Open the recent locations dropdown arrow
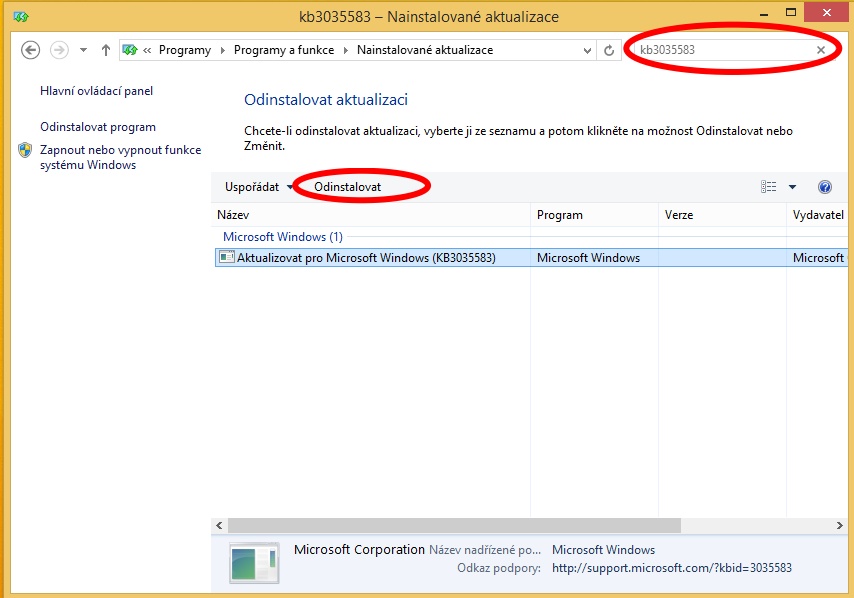 click(83, 50)
